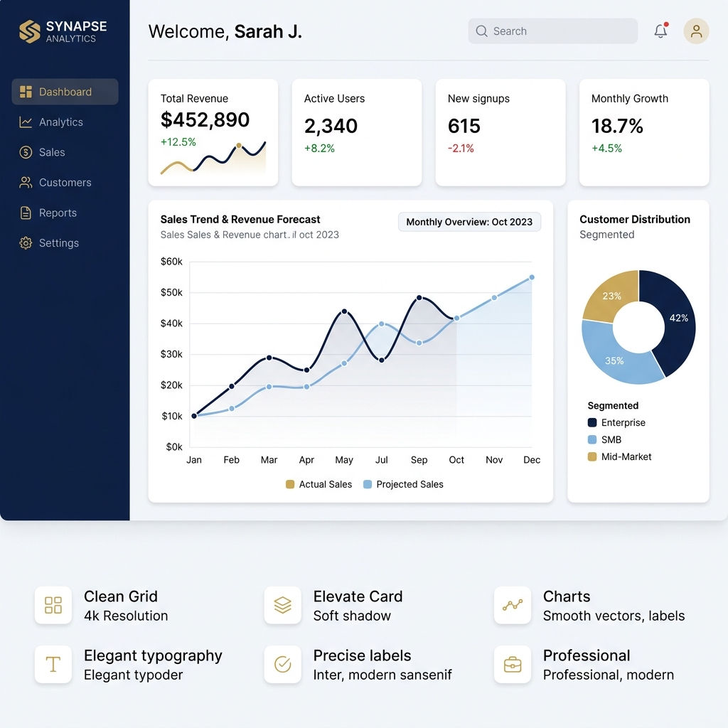Select the New signups card
This screenshot has height=728, width=728.
tap(500, 132)
